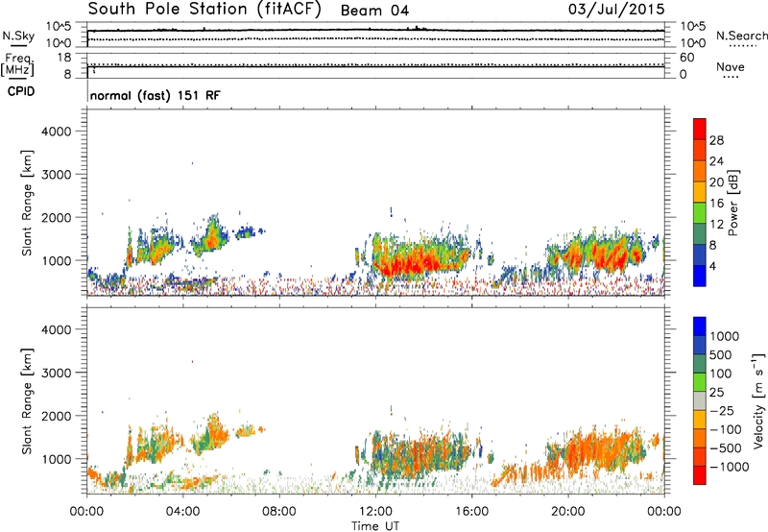Click the '4000' tick on power panel

pyautogui.click(x=56, y=132)
